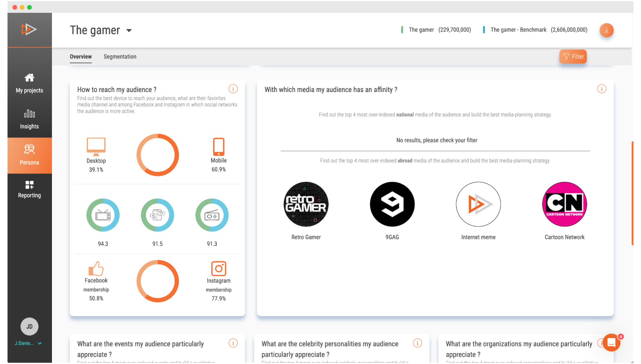Click the Internet meme label

[478, 237]
